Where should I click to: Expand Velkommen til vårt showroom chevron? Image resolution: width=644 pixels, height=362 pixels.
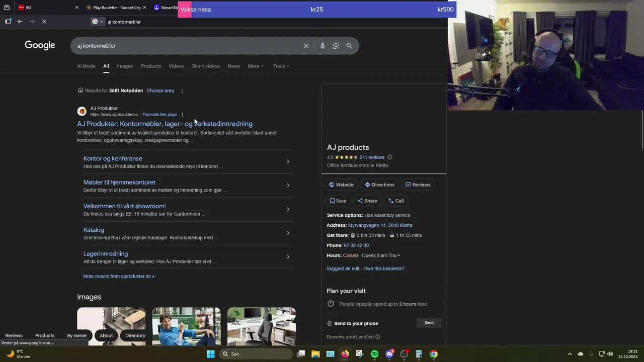coord(288,209)
